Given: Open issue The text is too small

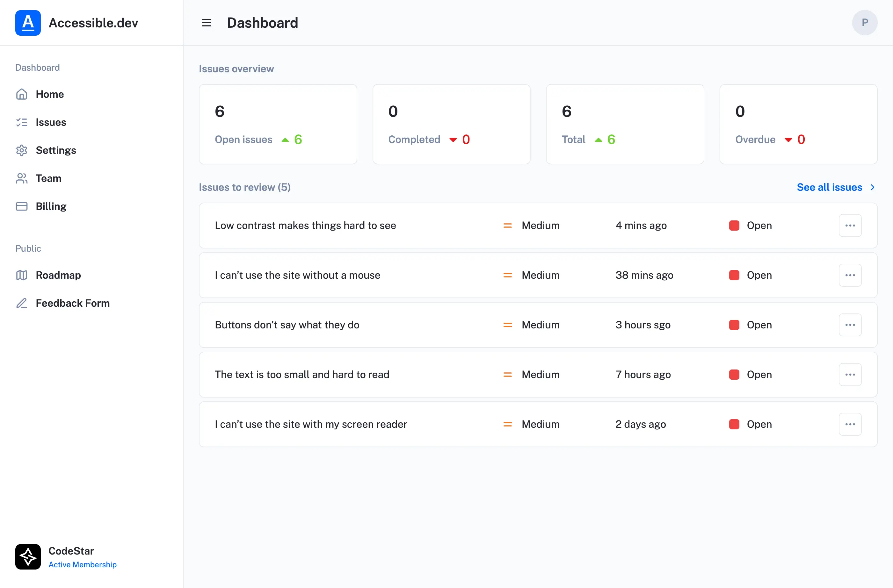Looking at the screenshot, I should pos(302,375).
